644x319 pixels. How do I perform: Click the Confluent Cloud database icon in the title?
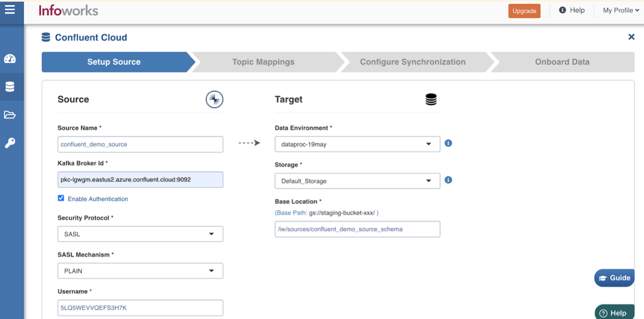point(46,37)
